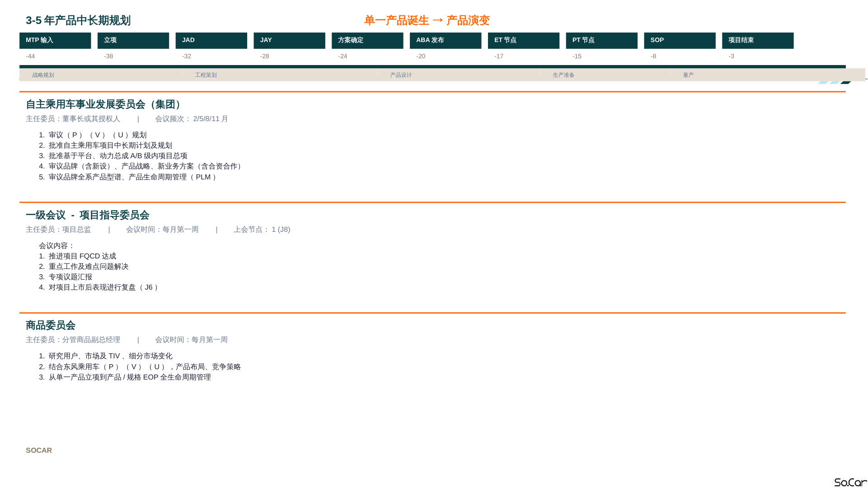Click the SOP milestone box

pyautogui.click(x=680, y=41)
